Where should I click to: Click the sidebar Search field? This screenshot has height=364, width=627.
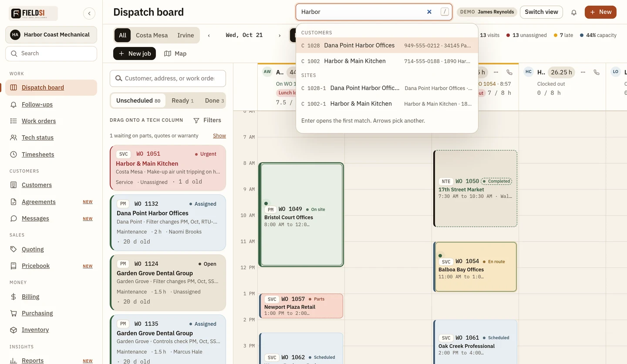(x=51, y=53)
